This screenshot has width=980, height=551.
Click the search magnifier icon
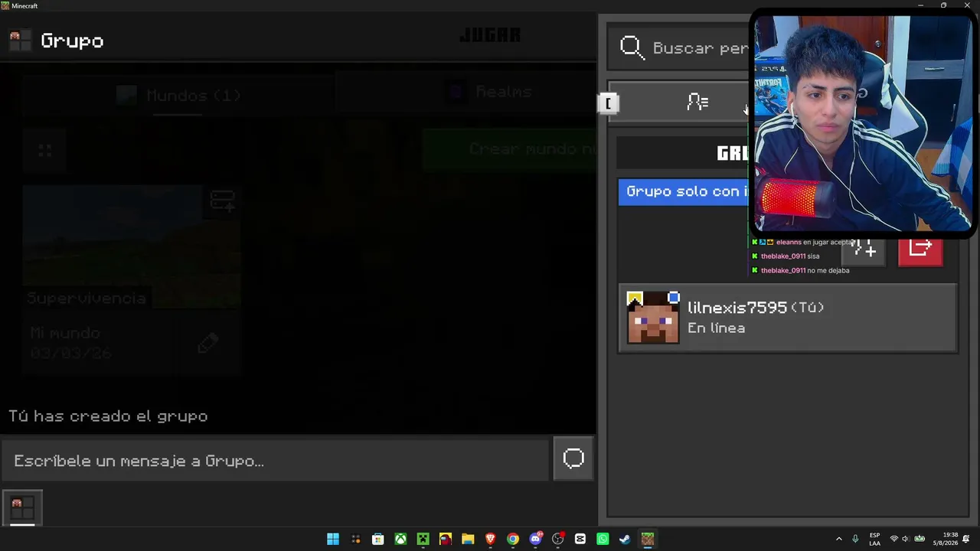coord(632,47)
